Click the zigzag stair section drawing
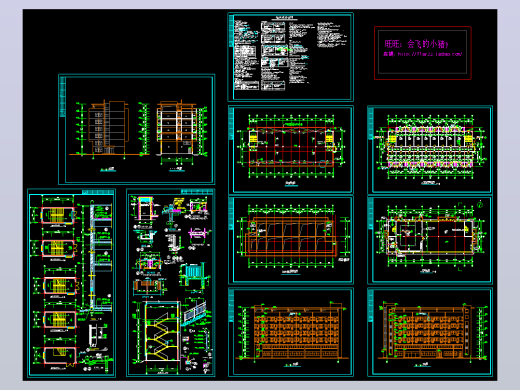This screenshot has width=520, height=390. (162, 331)
